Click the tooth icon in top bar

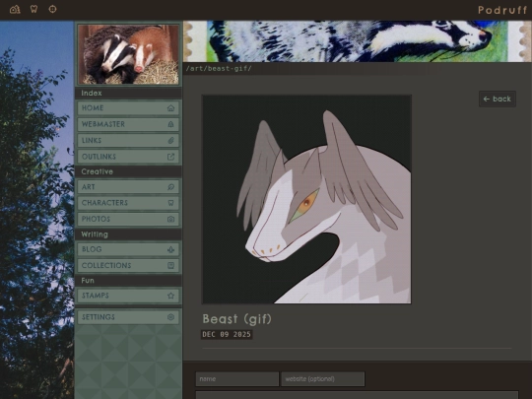click(x=33, y=9)
